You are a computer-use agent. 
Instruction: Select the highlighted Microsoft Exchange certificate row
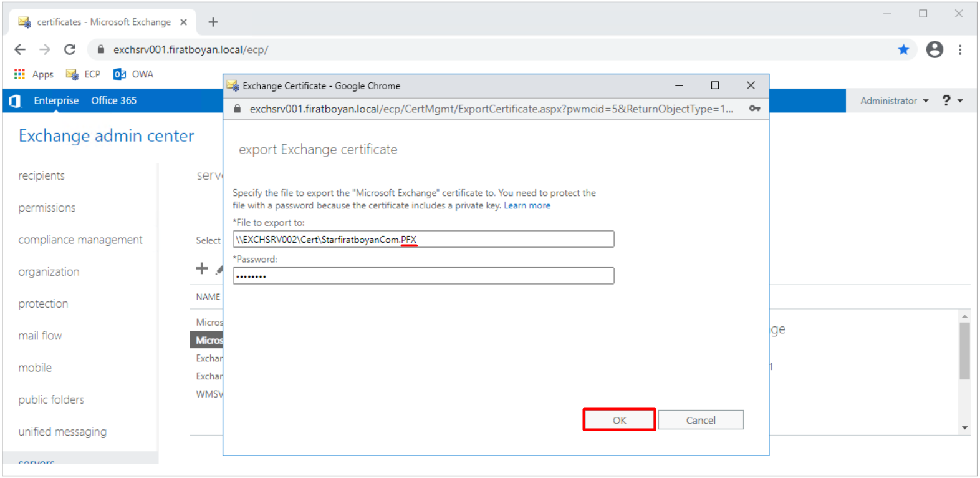(x=206, y=340)
